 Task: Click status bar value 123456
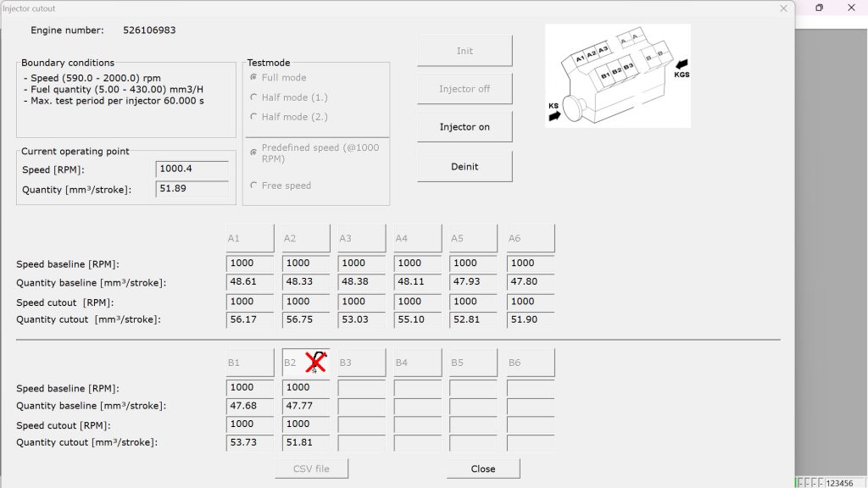pyautogui.click(x=840, y=484)
